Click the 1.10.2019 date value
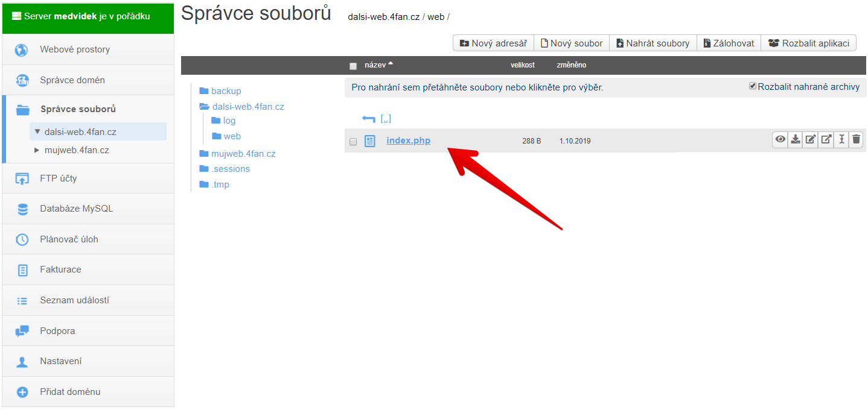This screenshot has height=413, width=868. [x=575, y=141]
